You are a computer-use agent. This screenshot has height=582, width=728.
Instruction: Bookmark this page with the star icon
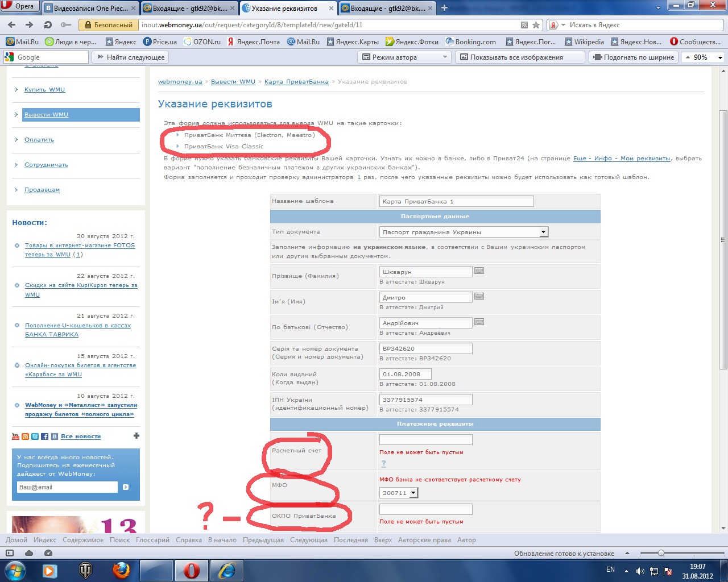(536, 25)
